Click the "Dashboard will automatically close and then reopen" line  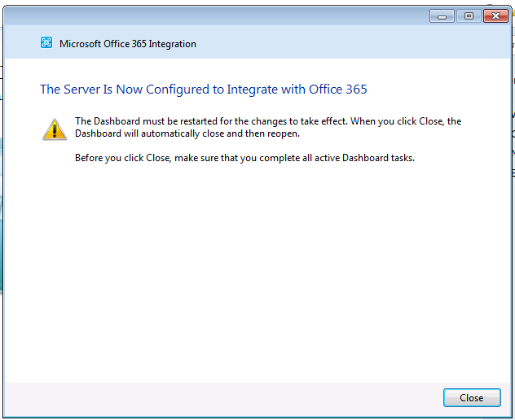pos(187,133)
